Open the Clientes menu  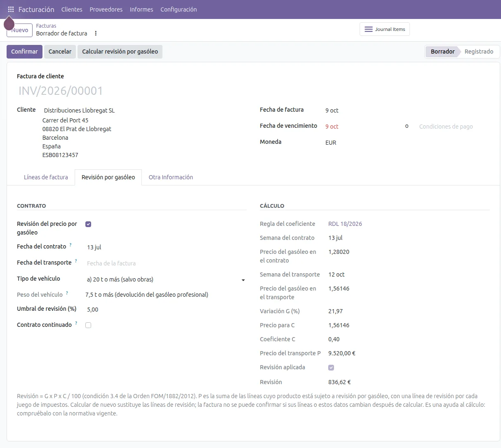(72, 9)
